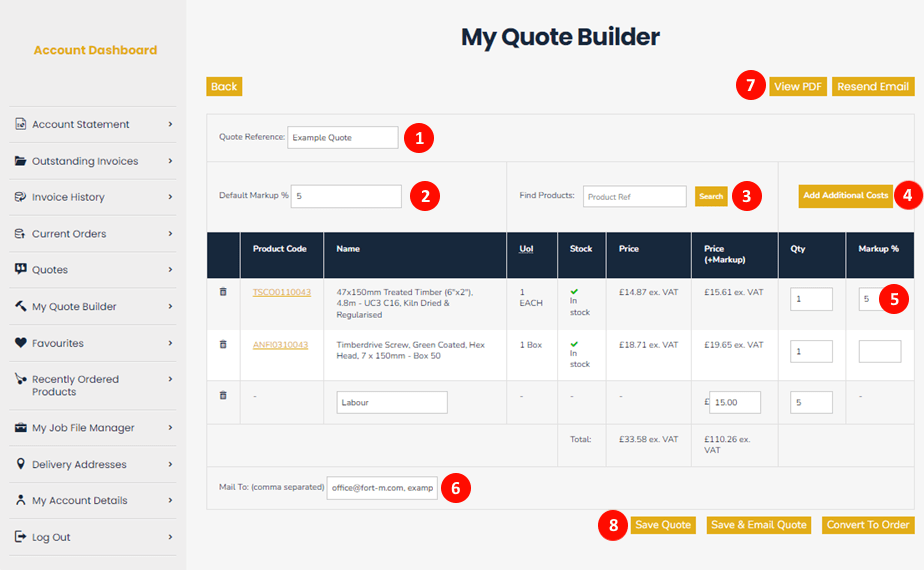Focus the Default Markup % field
Viewport: 924px width, 570px height.
346,196
